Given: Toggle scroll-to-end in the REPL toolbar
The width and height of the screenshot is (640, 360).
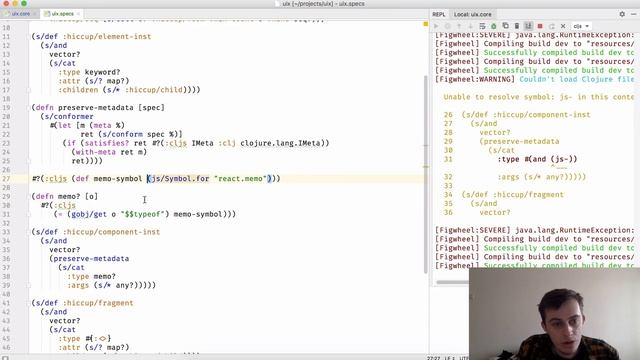Looking at the screenshot, I should [528, 26].
